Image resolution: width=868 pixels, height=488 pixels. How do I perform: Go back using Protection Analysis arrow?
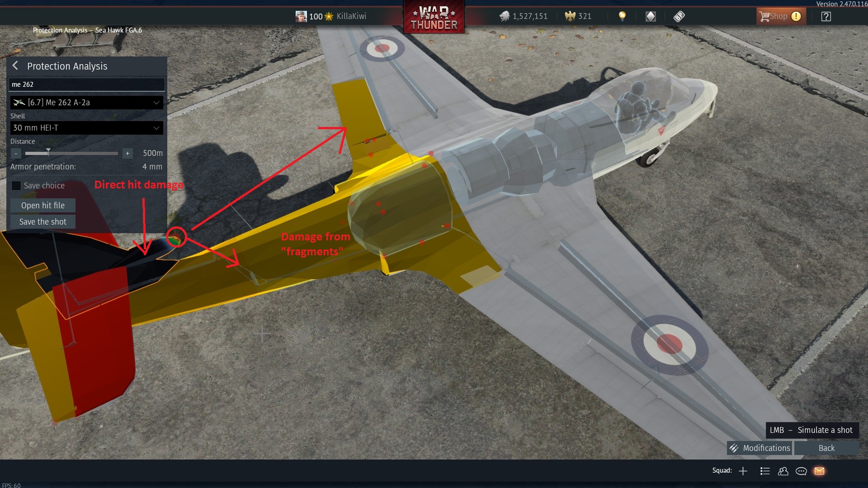pyautogui.click(x=15, y=66)
